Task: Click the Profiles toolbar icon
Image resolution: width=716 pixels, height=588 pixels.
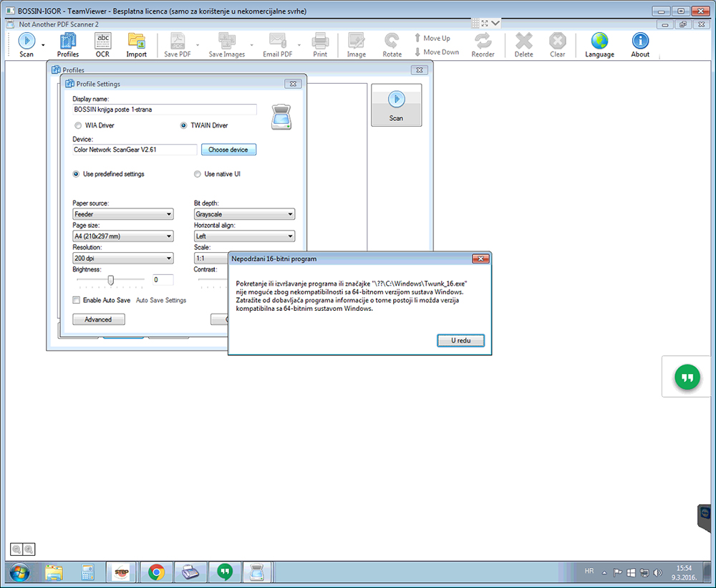Action: [x=68, y=44]
